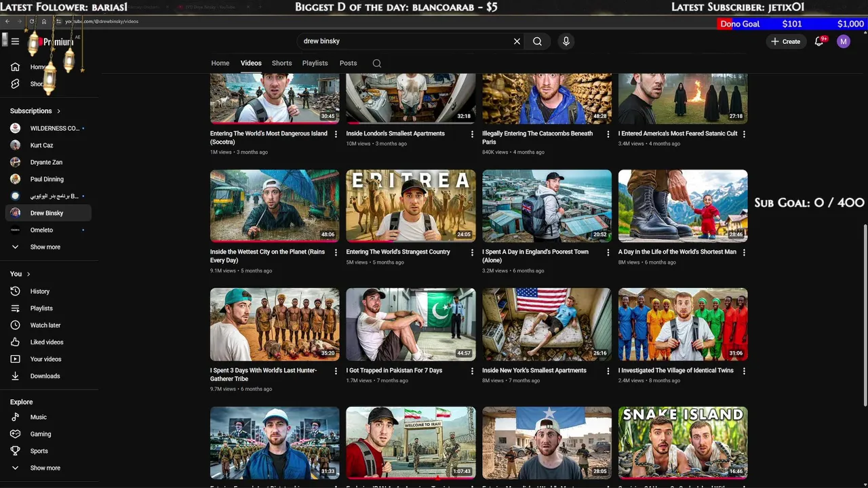Open the hamburger guide menu
The width and height of the screenshot is (868, 488).
(15, 41)
